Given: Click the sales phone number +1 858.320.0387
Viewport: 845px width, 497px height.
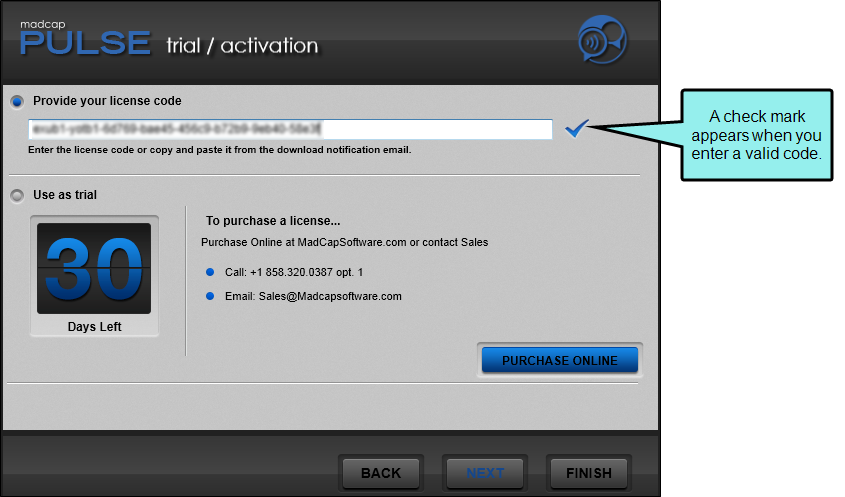Looking at the screenshot, I should point(308,272).
